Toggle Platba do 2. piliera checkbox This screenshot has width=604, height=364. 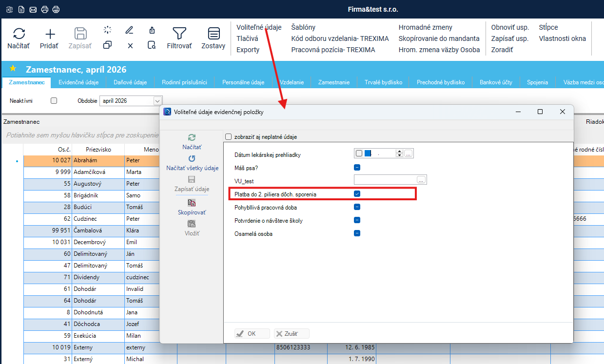[x=357, y=194]
